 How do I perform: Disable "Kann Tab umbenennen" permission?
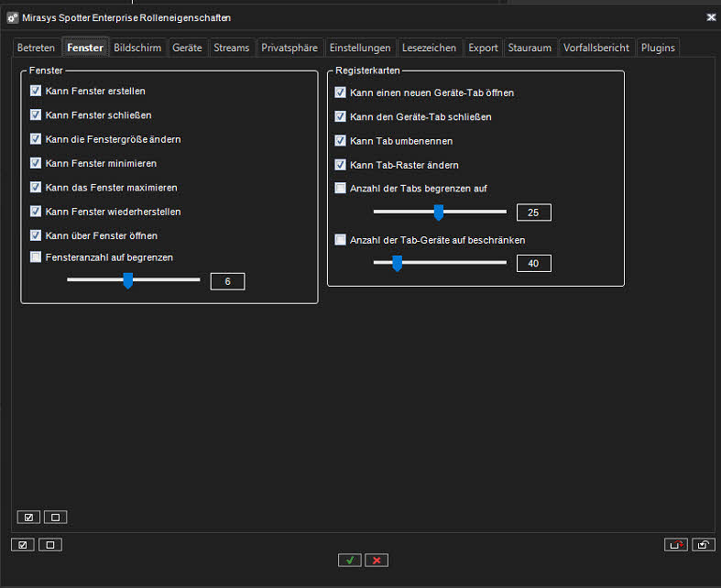(x=341, y=140)
